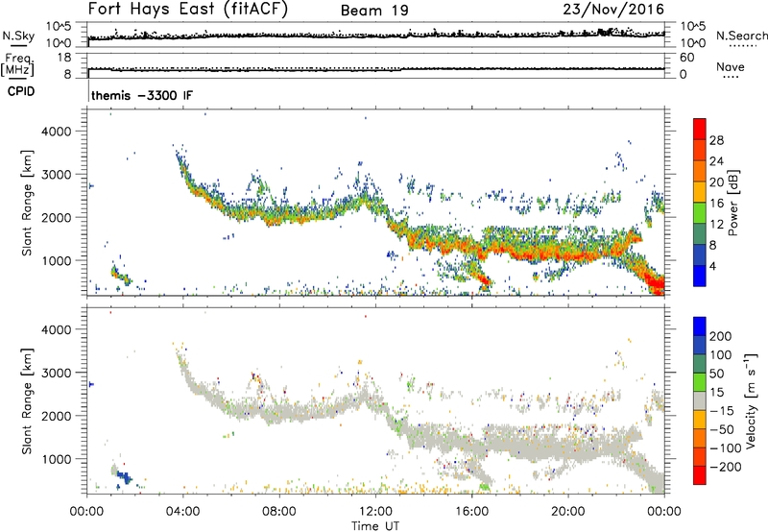Click the '18' frequency axis label
This screenshot has height=532, width=768.
[63, 58]
